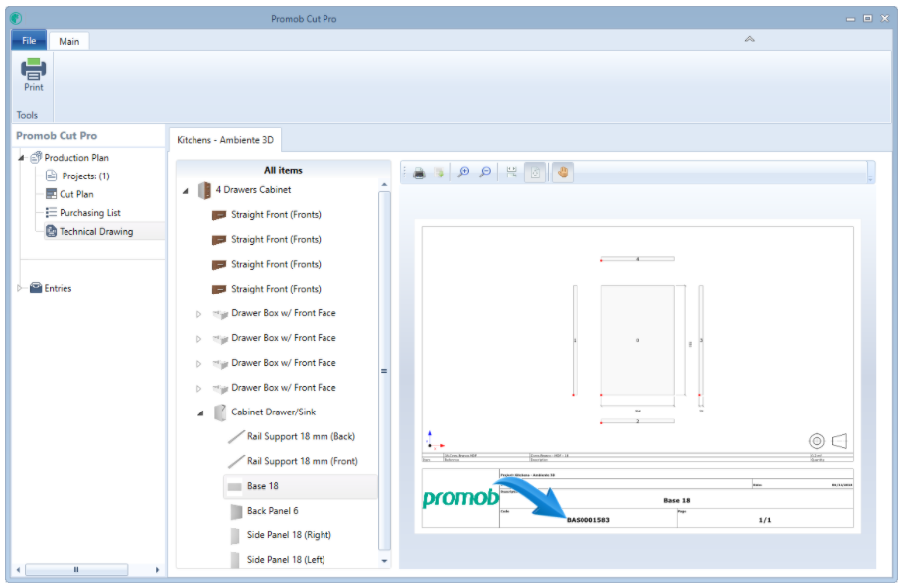Click the Side Panel 18 (Right) icon
Viewport: 907px width, 588px height.
click(x=235, y=536)
